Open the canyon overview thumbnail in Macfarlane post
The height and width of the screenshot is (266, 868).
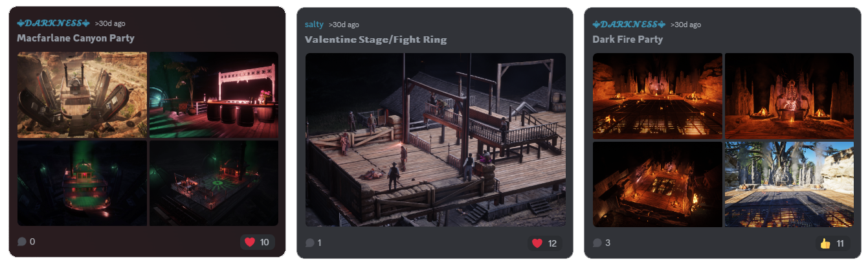click(82, 95)
